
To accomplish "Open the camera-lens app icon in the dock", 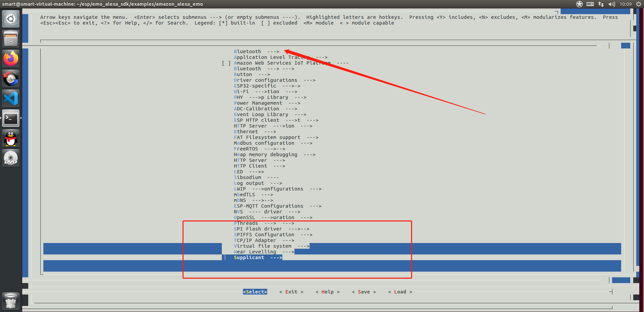I will tap(11, 78).
